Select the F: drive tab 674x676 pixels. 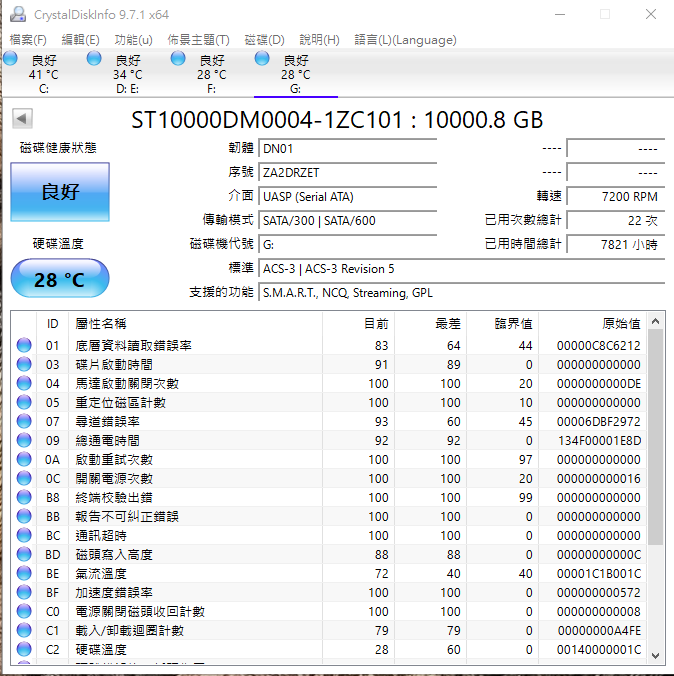click(x=211, y=74)
